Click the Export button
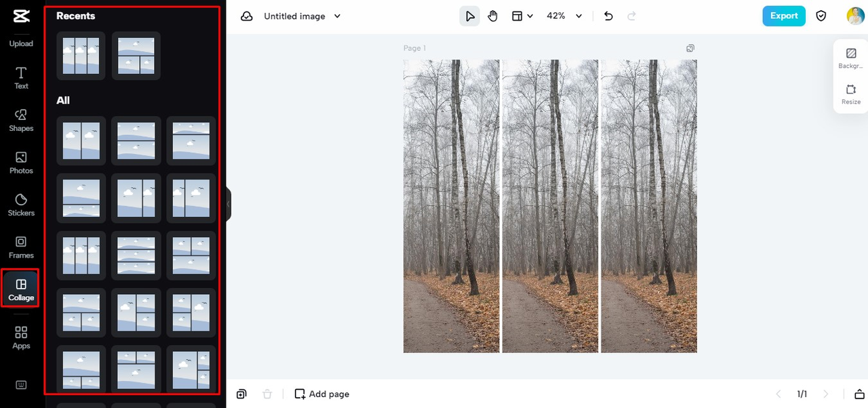The image size is (868, 408). (x=784, y=16)
